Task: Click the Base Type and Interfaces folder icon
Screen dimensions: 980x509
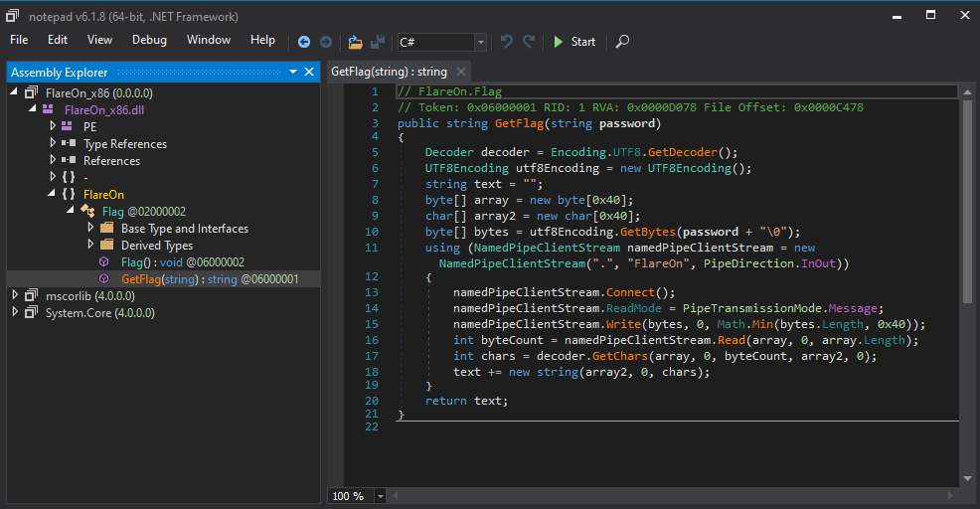Action: click(107, 228)
